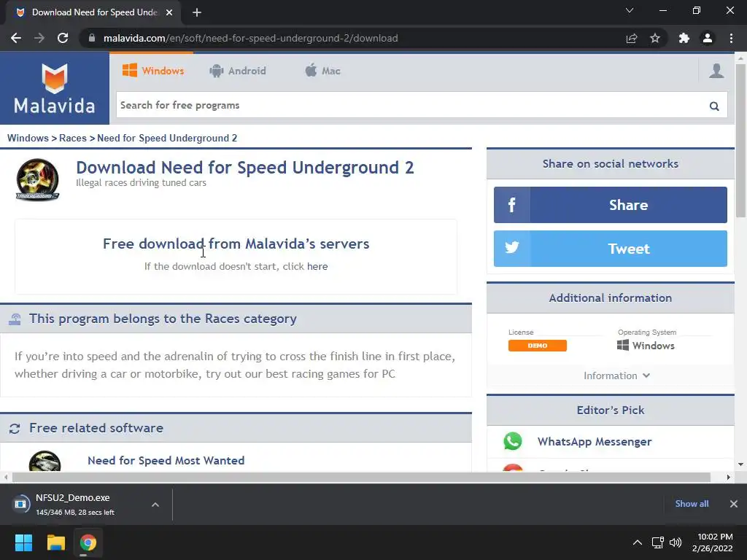
Task: Switch to the Android platform tab
Action: 238,71
